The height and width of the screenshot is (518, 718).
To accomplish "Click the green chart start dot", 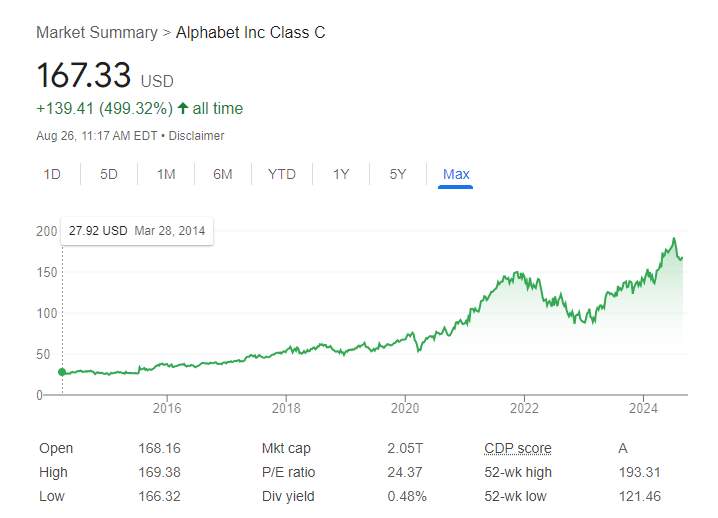I will (x=62, y=372).
